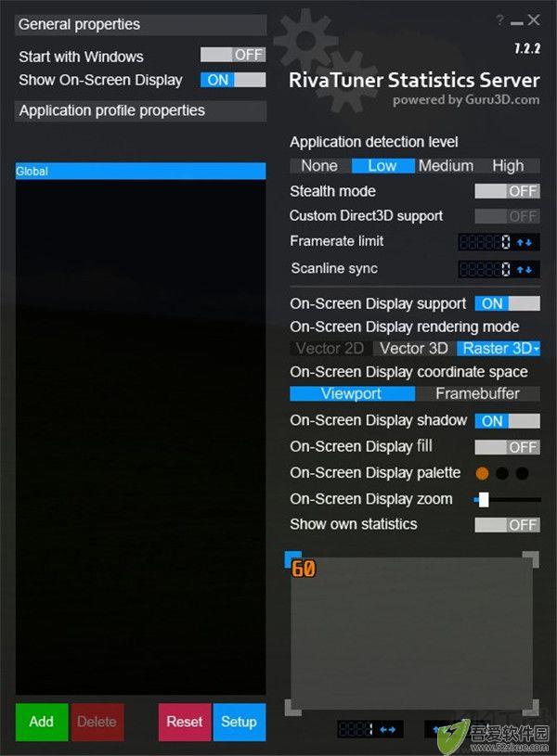Click the 60 FPS preview text
Image resolution: width=557 pixels, height=756 pixels.
click(x=304, y=569)
